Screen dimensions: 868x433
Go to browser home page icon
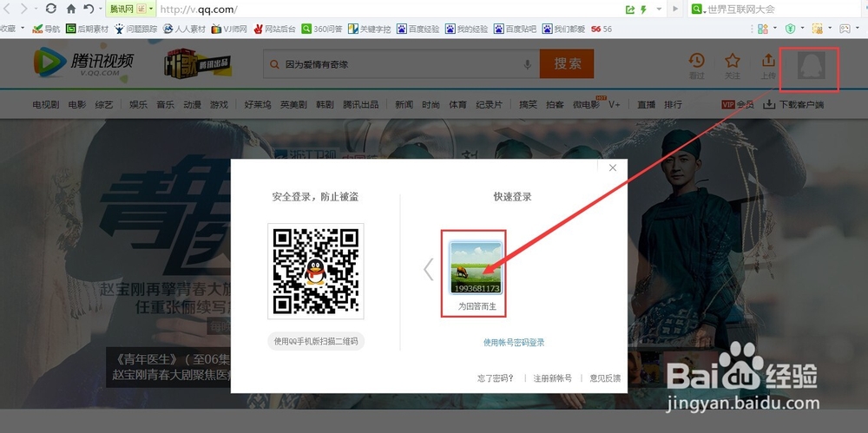coord(71,9)
